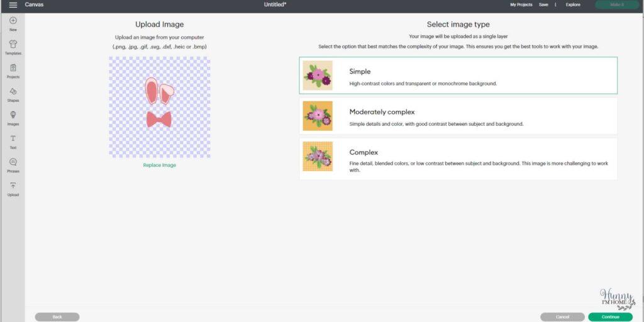Choose the Simple image type
This screenshot has height=322, width=644.
pyautogui.click(x=458, y=75)
